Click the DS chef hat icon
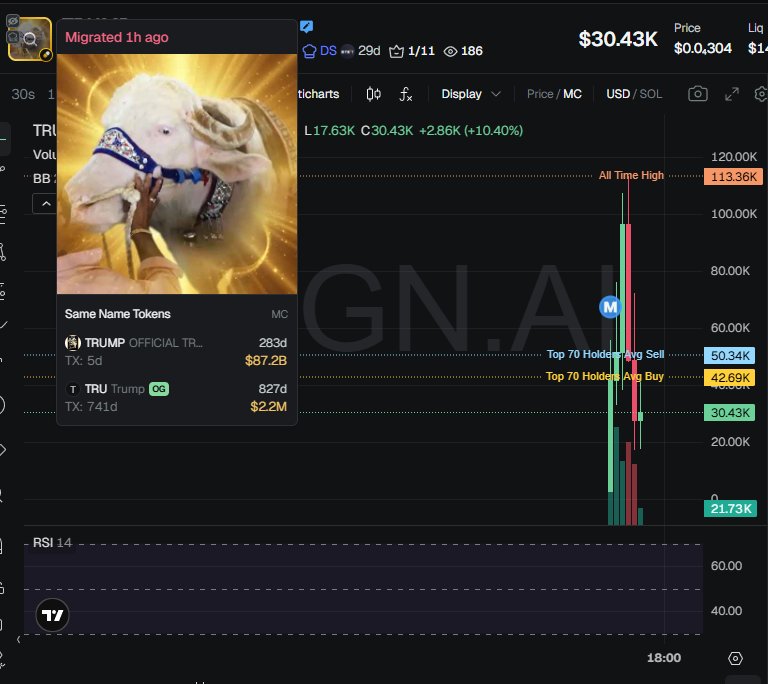The height and width of the screenshot is (684, 768). [x=309, y=51]
